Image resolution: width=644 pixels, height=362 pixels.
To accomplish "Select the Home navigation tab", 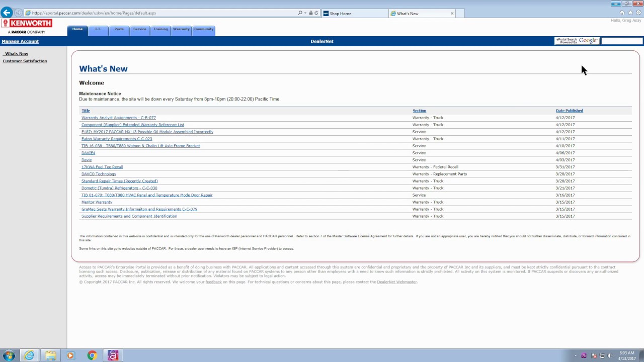I will (x=77, y=30).
